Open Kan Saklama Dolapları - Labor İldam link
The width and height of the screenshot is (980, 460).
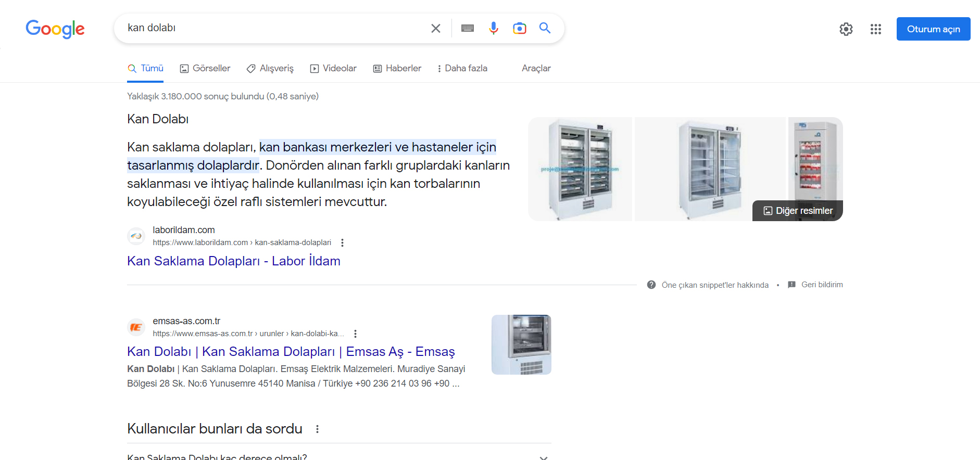pyautogui.click(x=234, y=261)
